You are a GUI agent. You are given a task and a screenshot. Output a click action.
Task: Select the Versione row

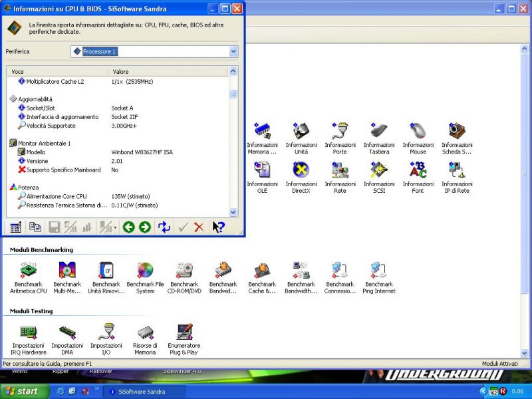pos(118,161)
